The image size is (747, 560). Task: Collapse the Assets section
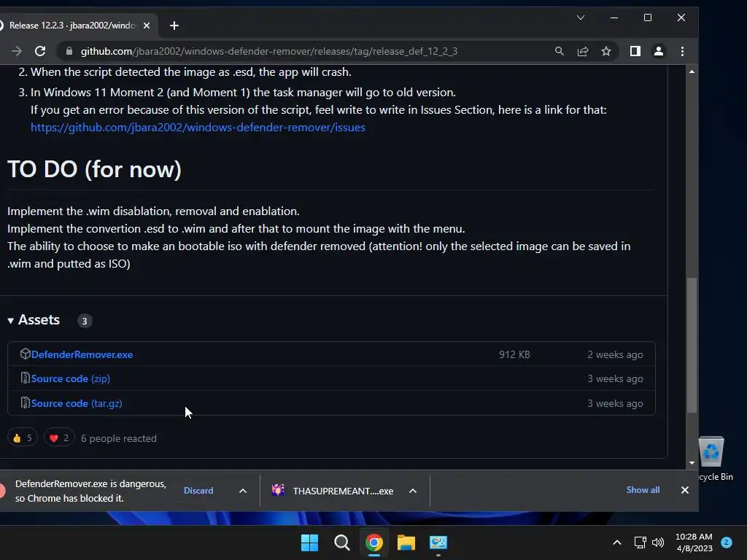[10, 321]
